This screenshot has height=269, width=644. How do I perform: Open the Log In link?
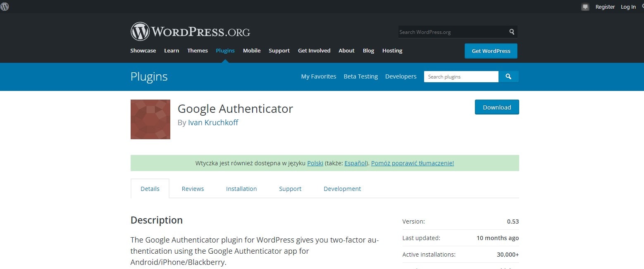tap(628, 7)
